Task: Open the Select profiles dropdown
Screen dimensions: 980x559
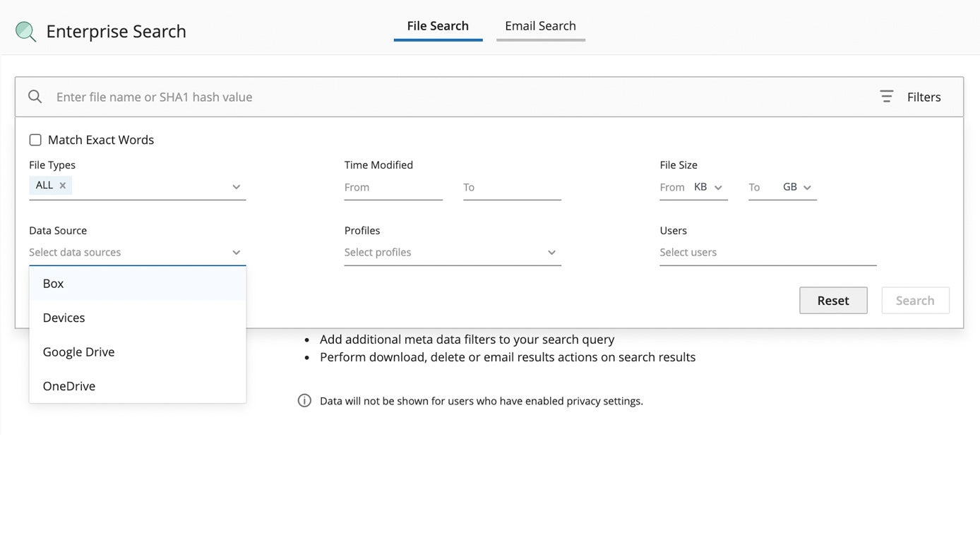Action: click(x=452, y=253)
